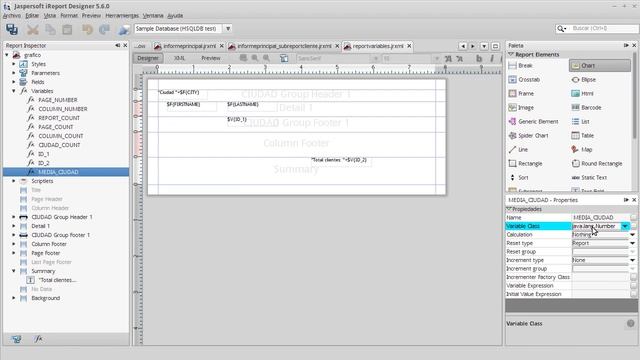The width and height of the screenshot is (640, 360).
Task: Click the zoom out magnifier icon
Action: coord(266,58)
